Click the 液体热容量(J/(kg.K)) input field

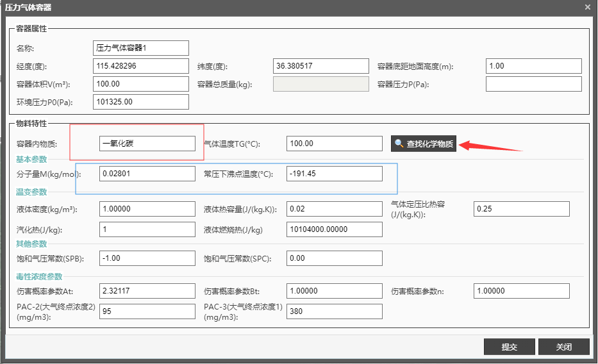tap(335, 209)
